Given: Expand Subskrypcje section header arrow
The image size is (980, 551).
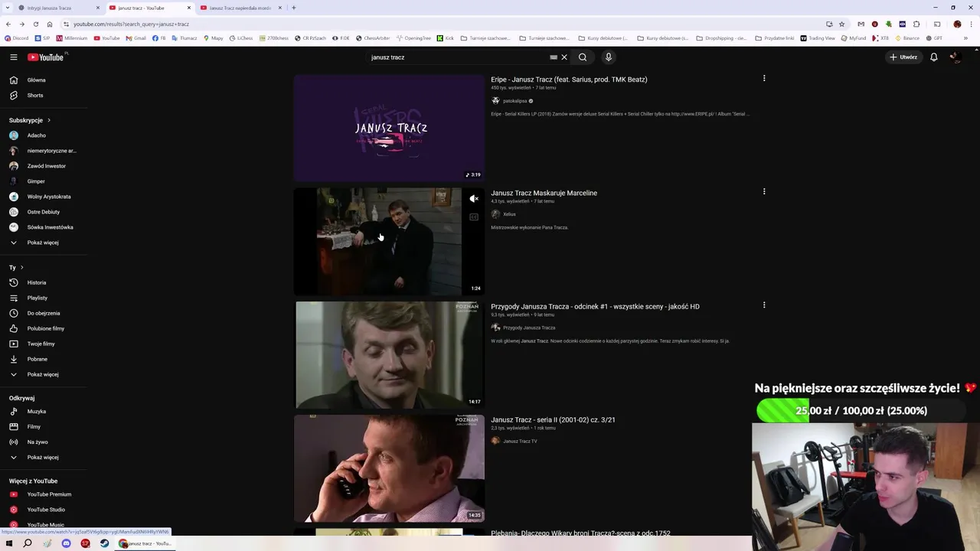Looking at the screenshot, I should [49, 120].
